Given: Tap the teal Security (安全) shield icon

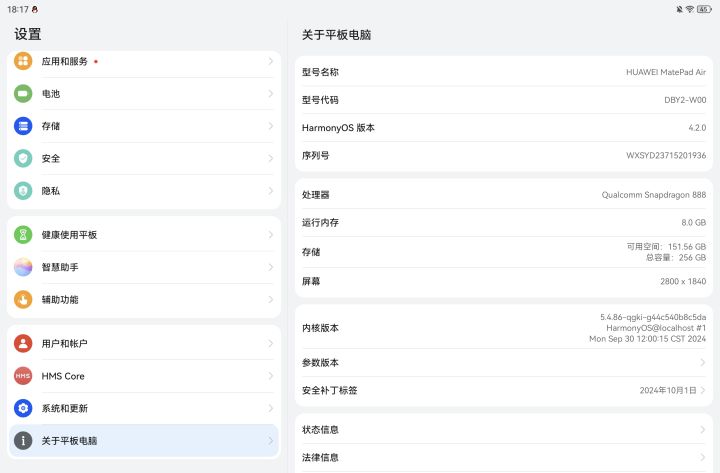Looking at the screenshot, I should pyautogui.click(x=23, y=158).
